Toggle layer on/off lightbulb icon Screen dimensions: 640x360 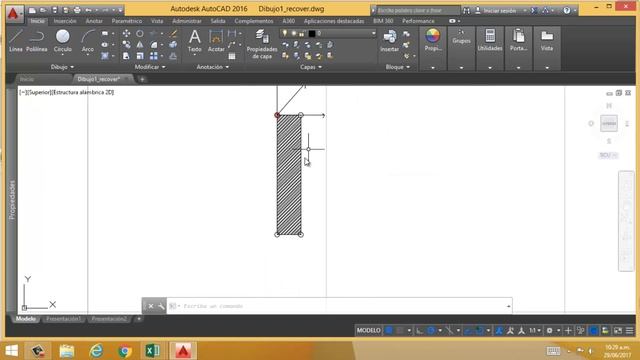(x=284, y=33)
